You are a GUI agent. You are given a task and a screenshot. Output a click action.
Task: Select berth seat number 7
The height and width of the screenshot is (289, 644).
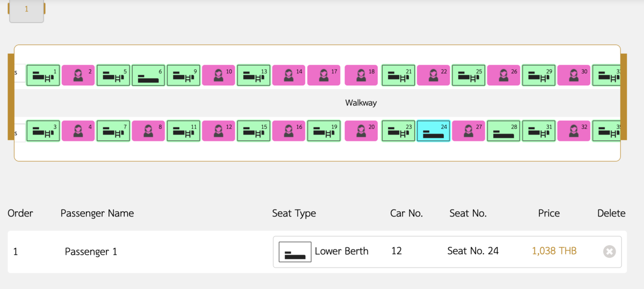tap(113, 130)
